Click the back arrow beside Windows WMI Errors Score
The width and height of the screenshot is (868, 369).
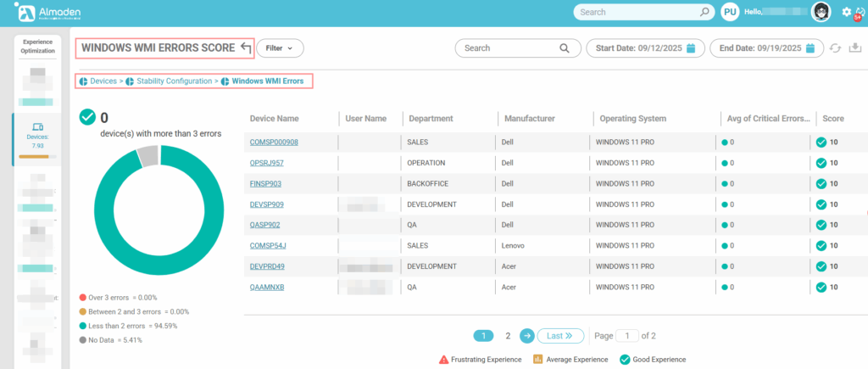(x=246, y=48)
